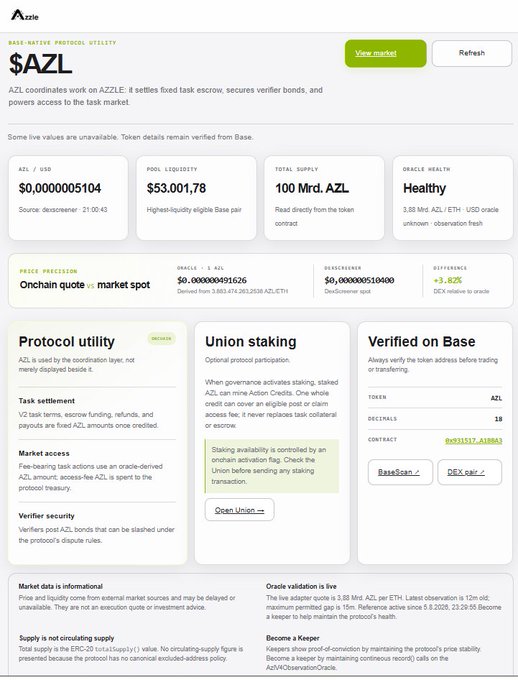Select Derived from AZL/ETH rate text
Image resolution: width=518 pixels, height=680 pixels.
point(233,291)
